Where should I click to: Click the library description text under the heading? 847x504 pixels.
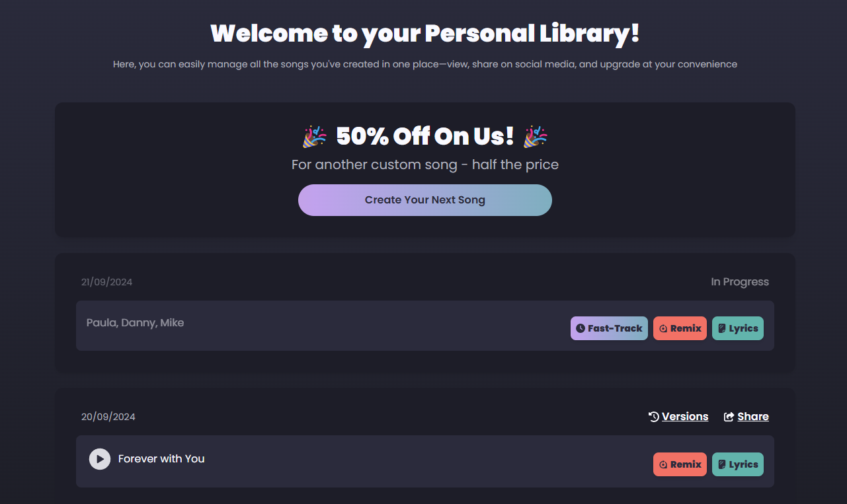click(424, 64)
